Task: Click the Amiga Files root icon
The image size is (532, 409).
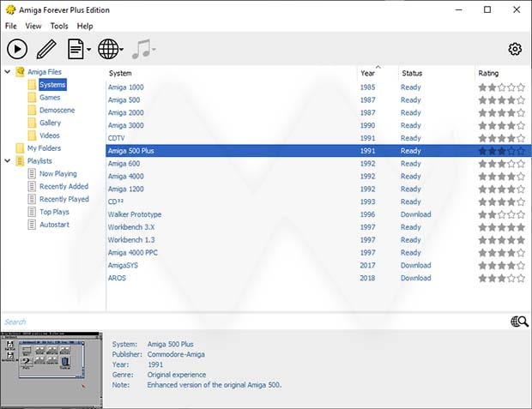Action: click(20, 72)
